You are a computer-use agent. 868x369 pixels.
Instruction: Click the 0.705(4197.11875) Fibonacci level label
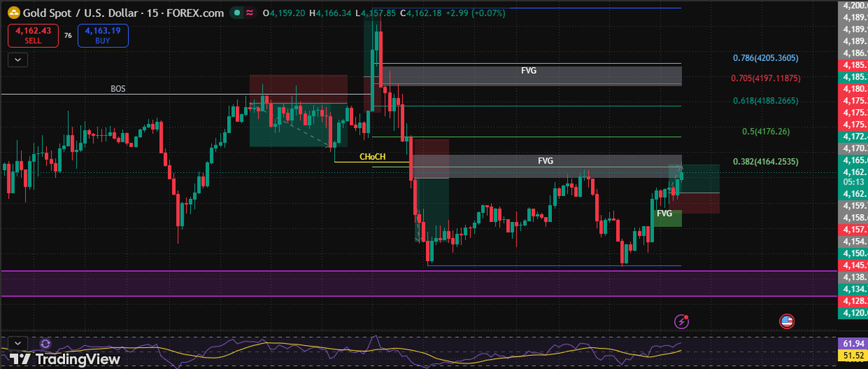coord(766,77)
